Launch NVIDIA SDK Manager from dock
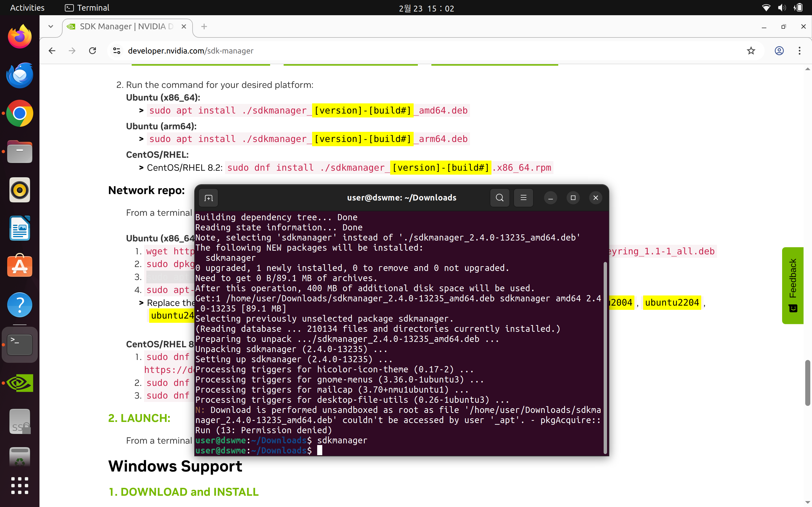Viewport: 812px width, 507px height. 20,383
